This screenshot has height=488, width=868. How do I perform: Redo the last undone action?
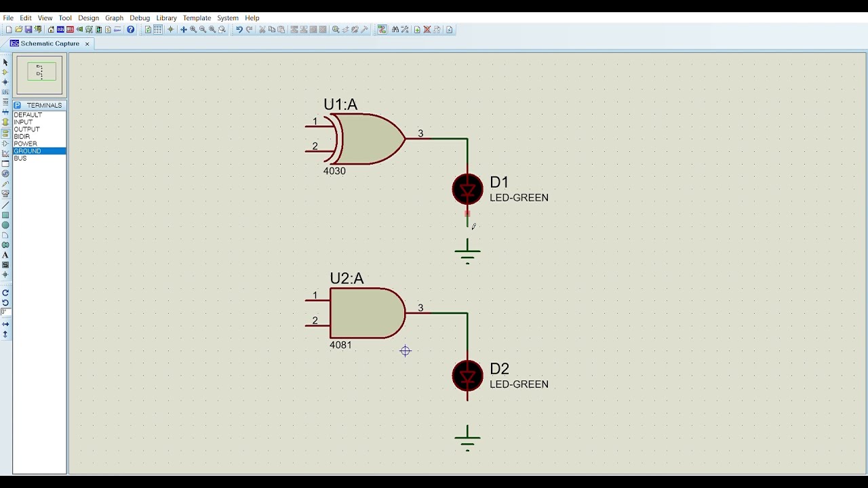[249, 30]
